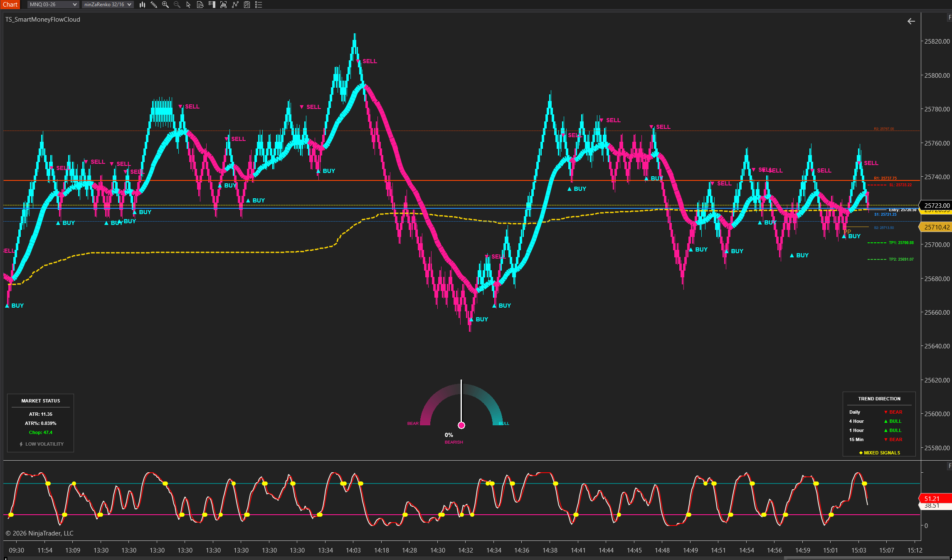Click the zoom out magnifier icon

pyautogui.click(x=177, y=5)
